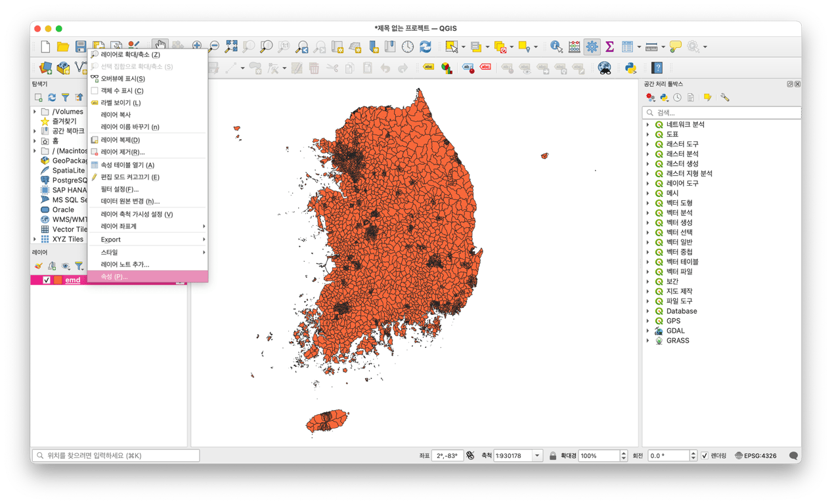The width and height of the screenshot is (832, 504).
Task: Expand the 벡터 도형 toolbox group
Action: pos(648,203)
